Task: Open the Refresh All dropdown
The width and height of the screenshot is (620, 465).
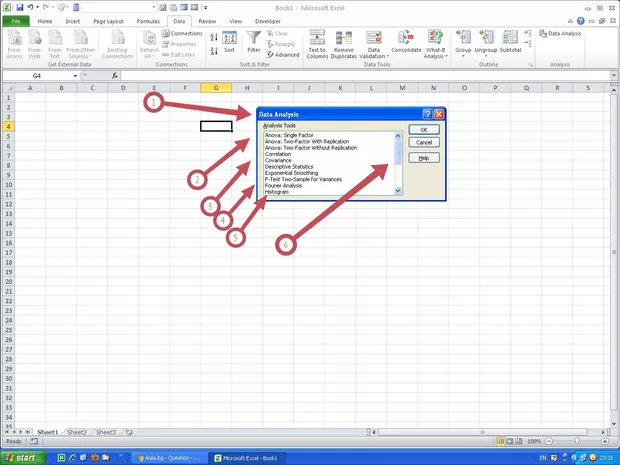Action: click(x=149, y=53)
